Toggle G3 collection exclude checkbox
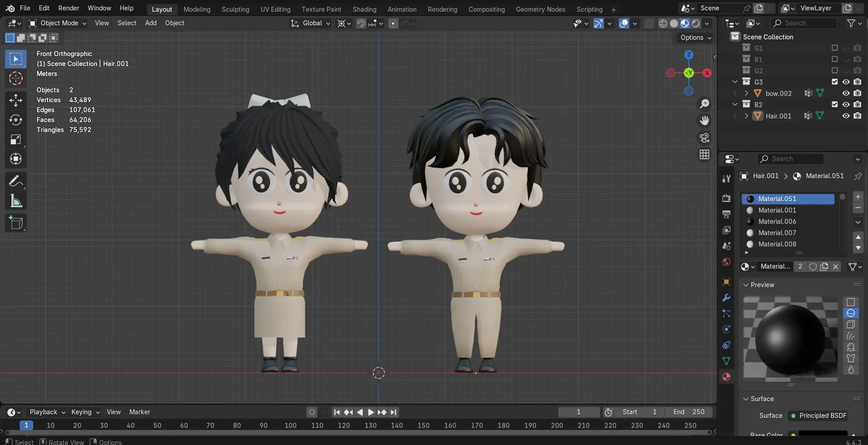Screen dimensions: 868x445 (834, 82)
